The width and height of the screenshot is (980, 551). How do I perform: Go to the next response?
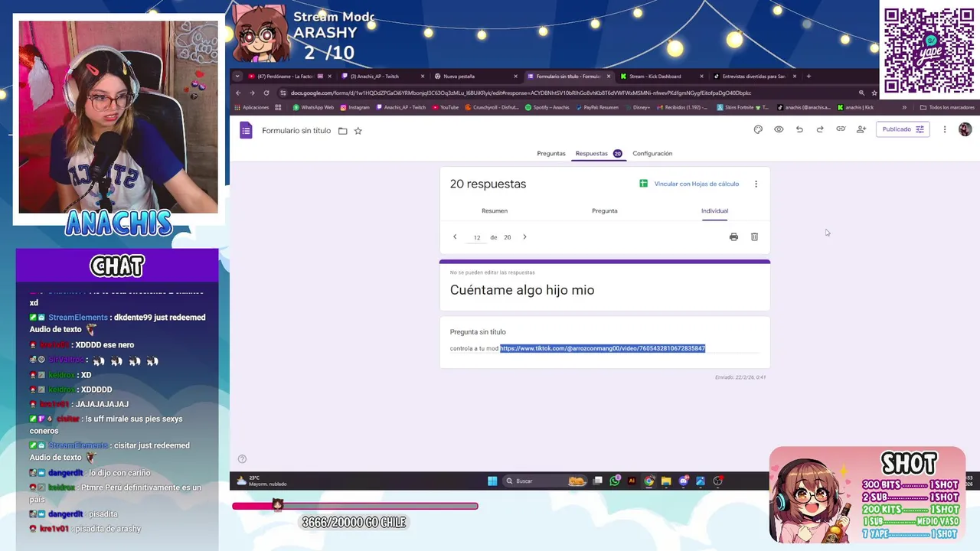click(x=524, y=237)
